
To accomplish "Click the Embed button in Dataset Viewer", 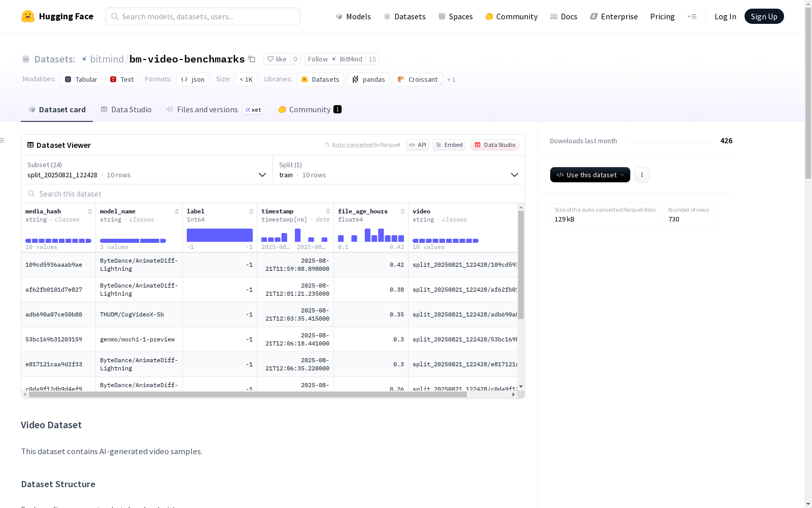I will coord(449,145).
